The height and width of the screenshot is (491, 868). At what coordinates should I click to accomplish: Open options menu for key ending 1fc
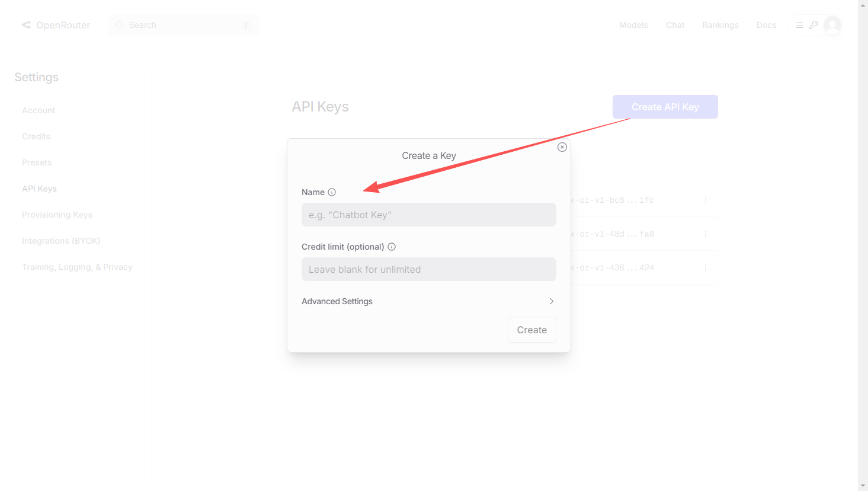pyautogui.click(x=706, y=200)
